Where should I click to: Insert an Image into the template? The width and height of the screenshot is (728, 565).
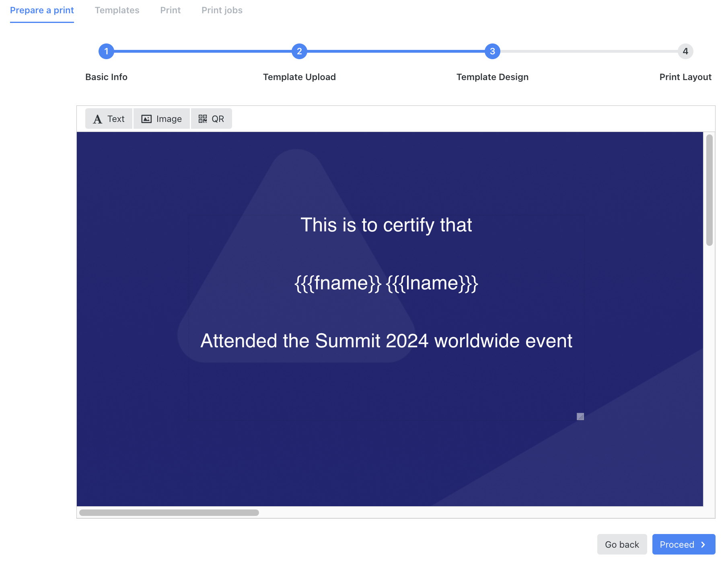(x=161, y=119)
